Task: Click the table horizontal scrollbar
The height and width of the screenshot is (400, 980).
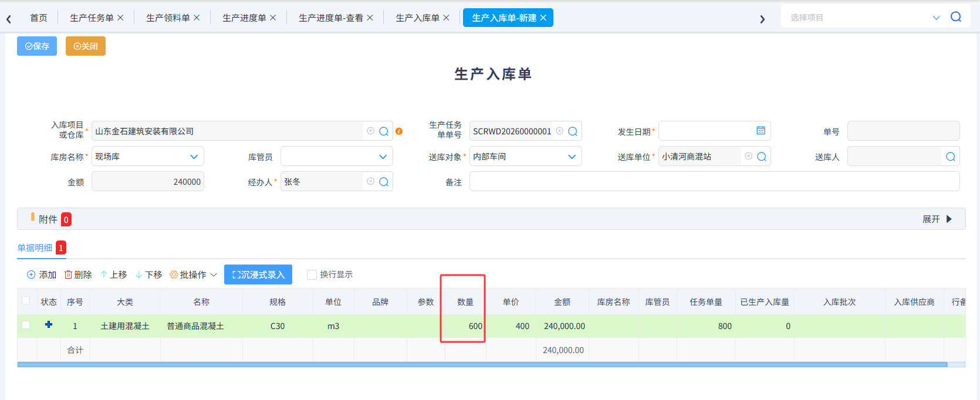Action: pyautogui.click(x=482, y=365)
